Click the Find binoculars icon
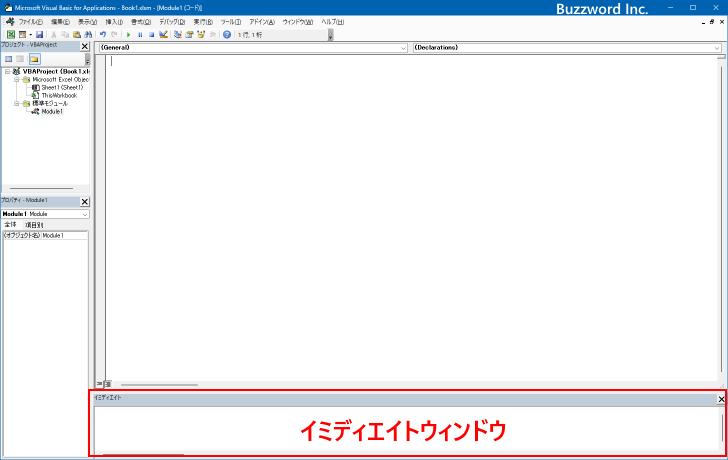 (88, 34)
